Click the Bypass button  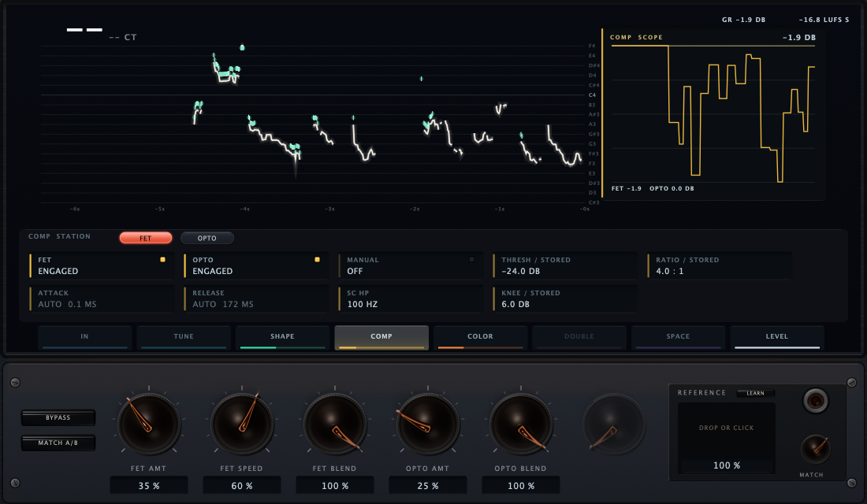click(x=58, y=418)
